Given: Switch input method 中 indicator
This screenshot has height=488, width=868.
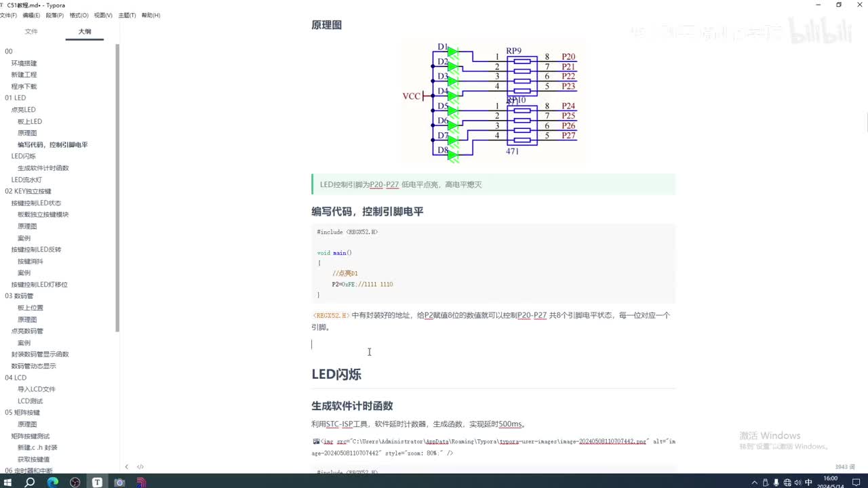Looking at the screenshot, I should (x=808, y=483).
